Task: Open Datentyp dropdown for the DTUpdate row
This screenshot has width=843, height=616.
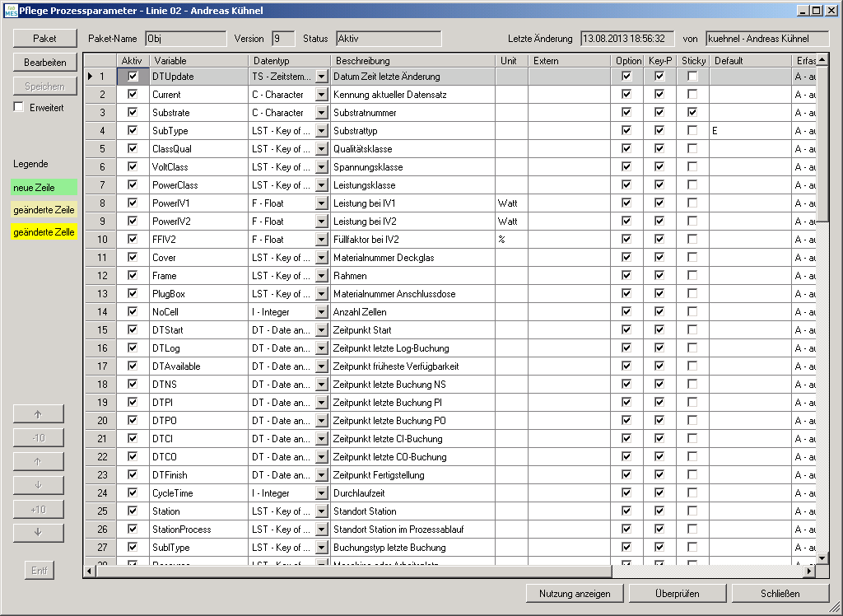Action: tap(321, 77)
